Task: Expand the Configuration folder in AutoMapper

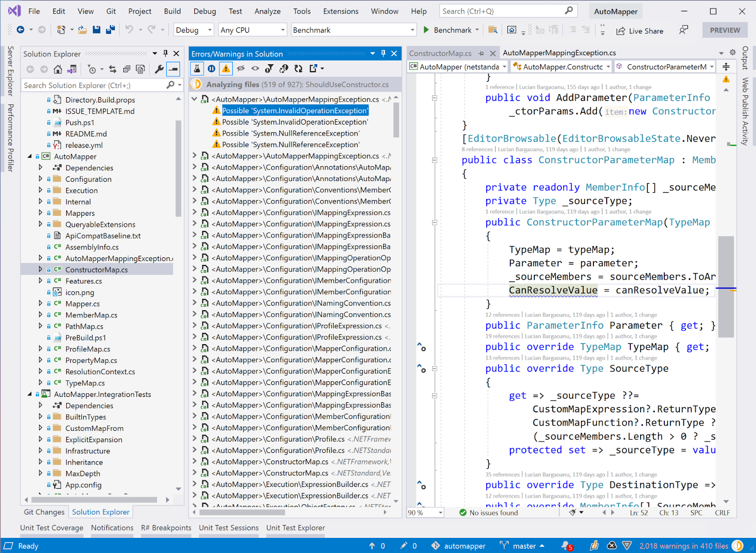Action: pos(40,179)
